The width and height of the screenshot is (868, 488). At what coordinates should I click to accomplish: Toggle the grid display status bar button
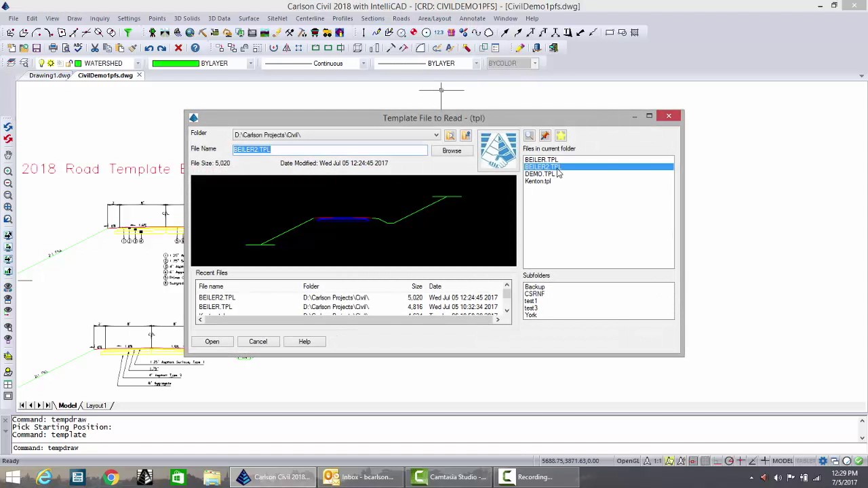coord(705,461)
